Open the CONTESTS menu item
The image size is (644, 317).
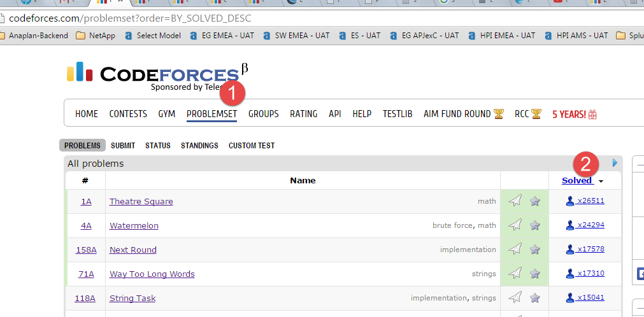click(128, 114)
